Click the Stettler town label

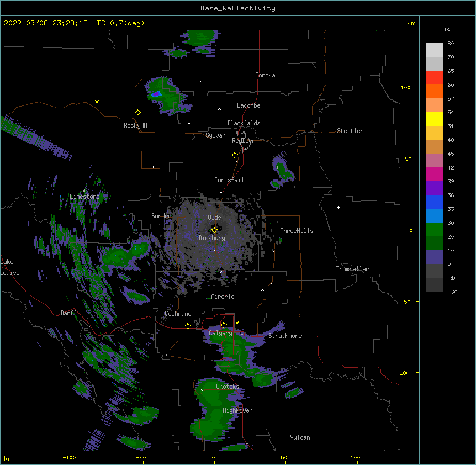(350, 131)
